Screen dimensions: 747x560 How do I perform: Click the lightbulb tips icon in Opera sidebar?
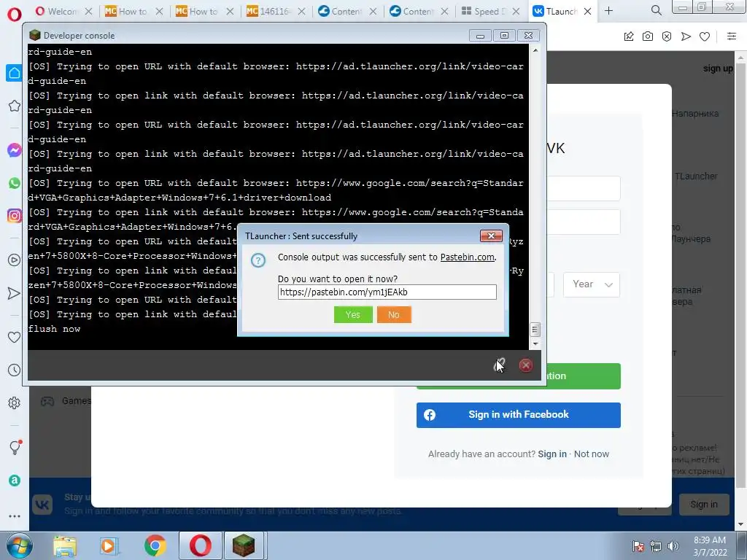15,447
